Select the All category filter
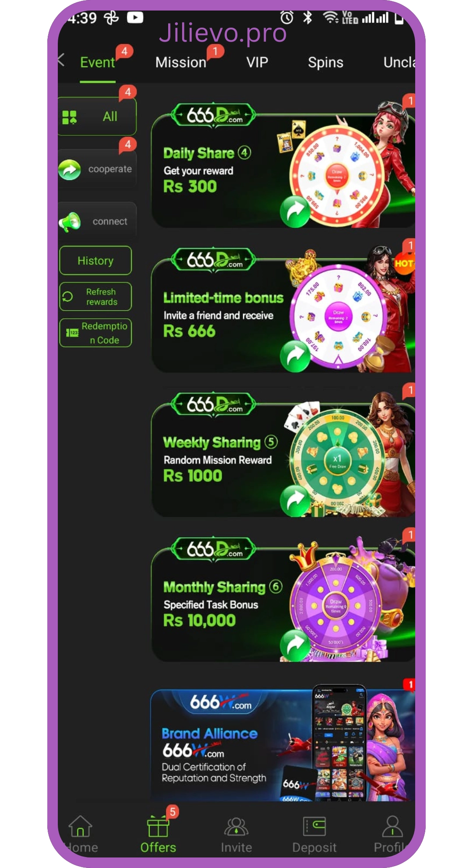 coord(97,117)
